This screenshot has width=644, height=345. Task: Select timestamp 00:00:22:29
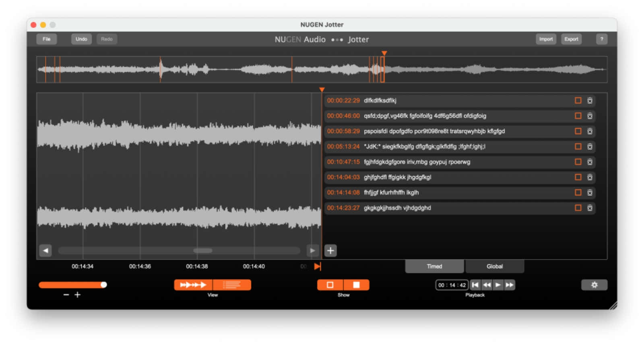(343, 100)
